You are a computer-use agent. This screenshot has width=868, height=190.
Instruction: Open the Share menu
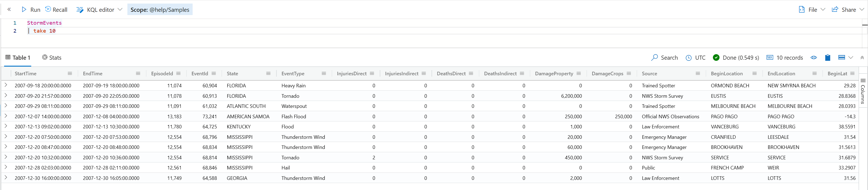[x=847, y=9]
